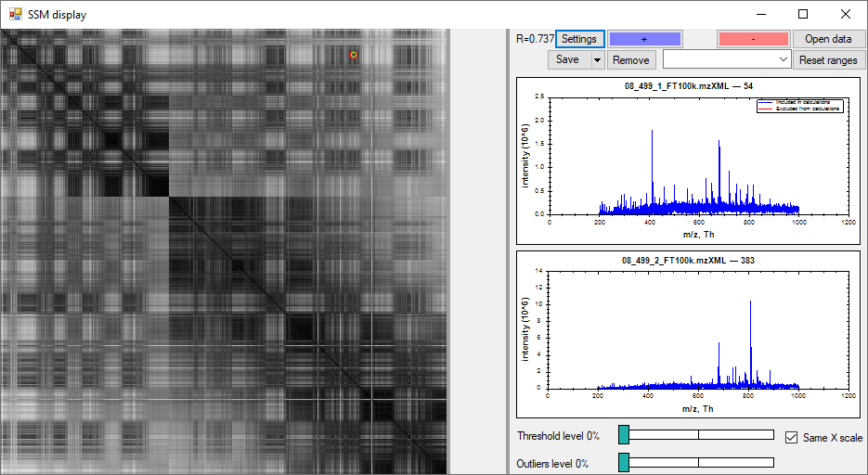
Task: Click the Outliers level slider handle
Action: pos(624,462)
